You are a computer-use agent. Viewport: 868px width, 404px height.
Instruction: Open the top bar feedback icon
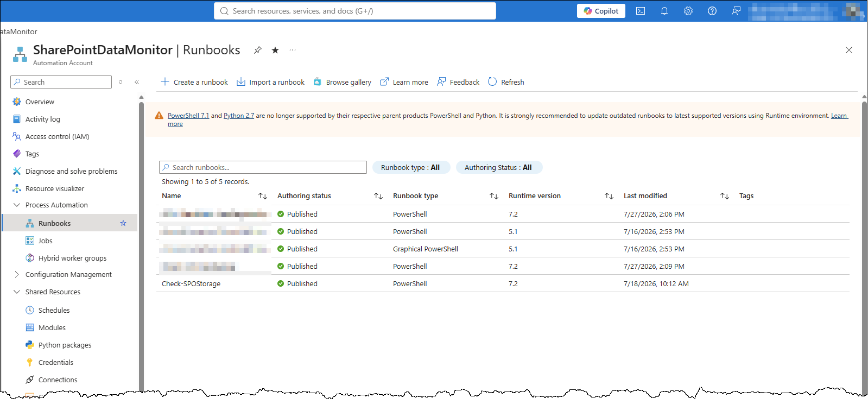tap(736, 11)
